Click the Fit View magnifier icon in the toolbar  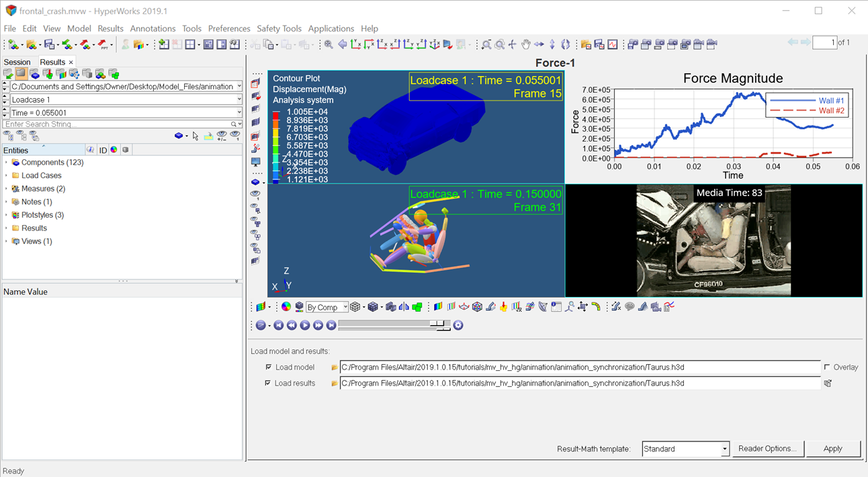click(328, 44)
